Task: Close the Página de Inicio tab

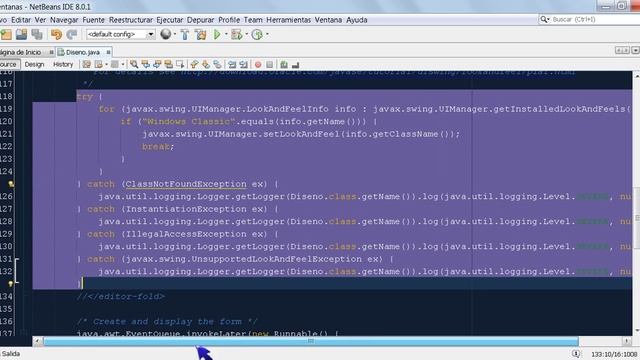Action: click(51, 52)
